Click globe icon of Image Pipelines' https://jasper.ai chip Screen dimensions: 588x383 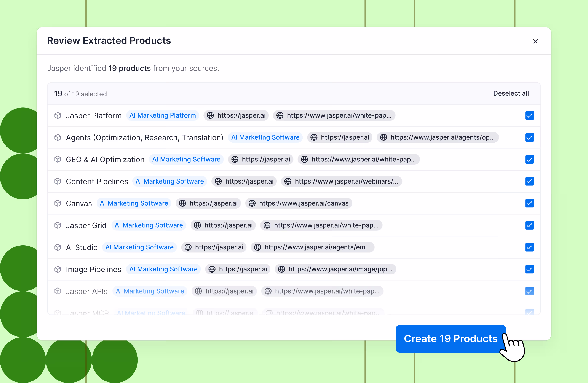[212, 269]
